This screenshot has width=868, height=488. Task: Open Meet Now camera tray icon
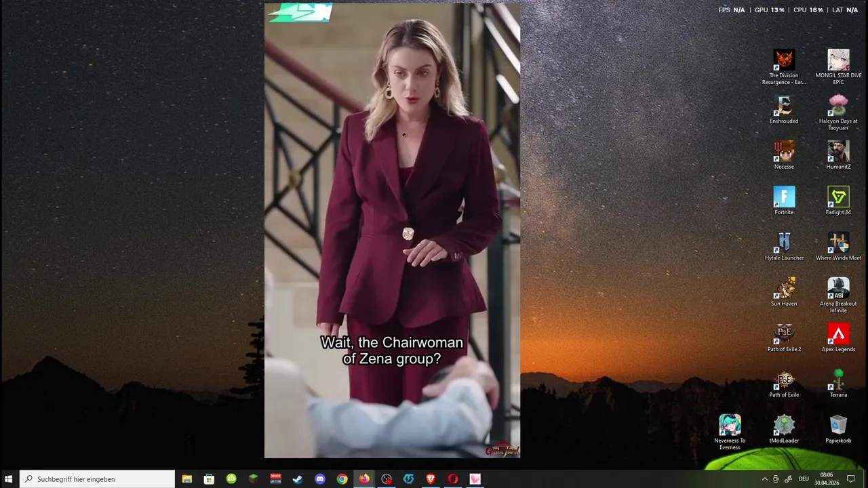tap(776, 479)
